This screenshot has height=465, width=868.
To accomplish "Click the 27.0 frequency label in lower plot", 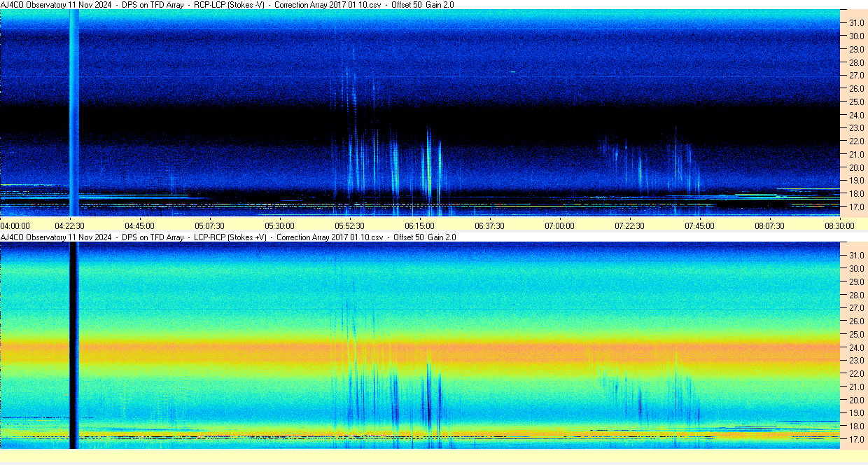I will [857, 307].
